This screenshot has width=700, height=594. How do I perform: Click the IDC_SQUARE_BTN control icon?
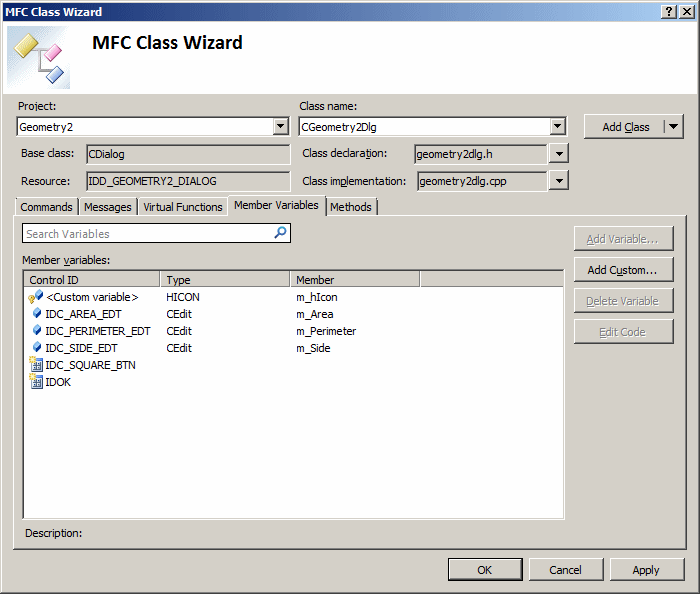pos(36,364)
